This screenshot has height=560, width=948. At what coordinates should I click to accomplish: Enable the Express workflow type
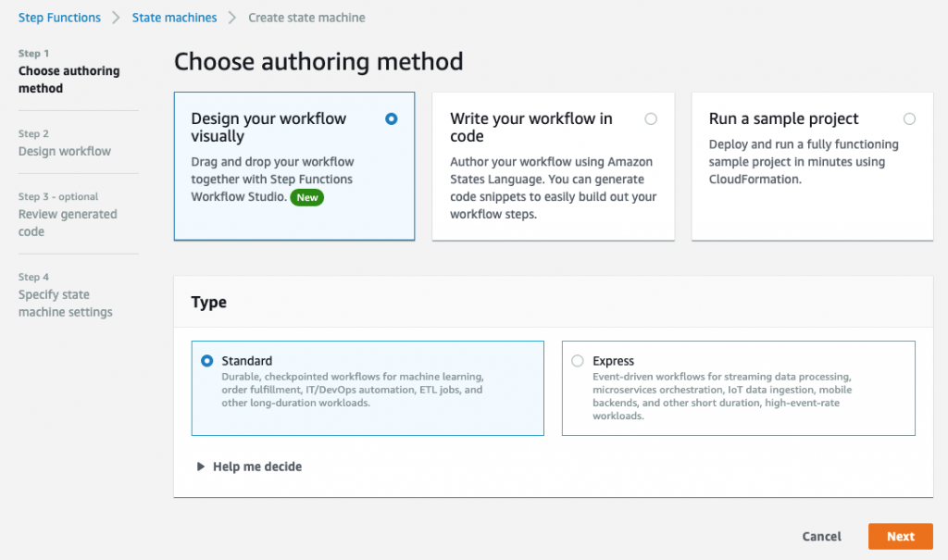pos(577,360)
